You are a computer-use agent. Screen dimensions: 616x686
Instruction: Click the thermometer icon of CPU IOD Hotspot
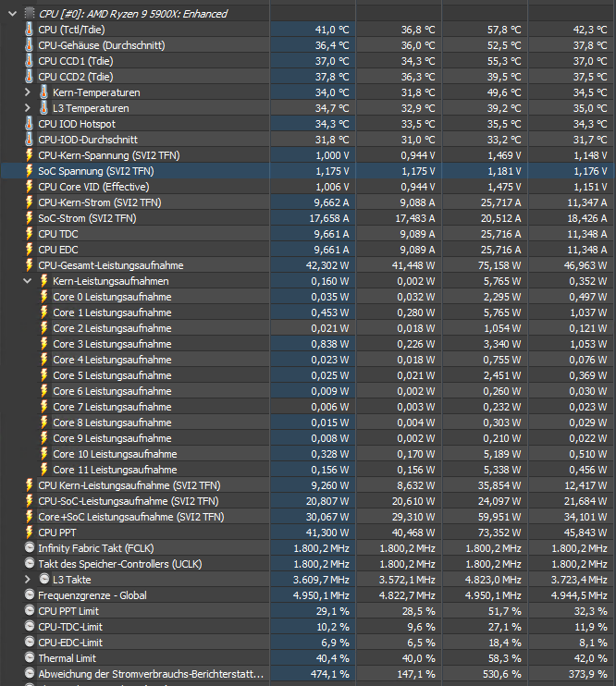[29, 124]
